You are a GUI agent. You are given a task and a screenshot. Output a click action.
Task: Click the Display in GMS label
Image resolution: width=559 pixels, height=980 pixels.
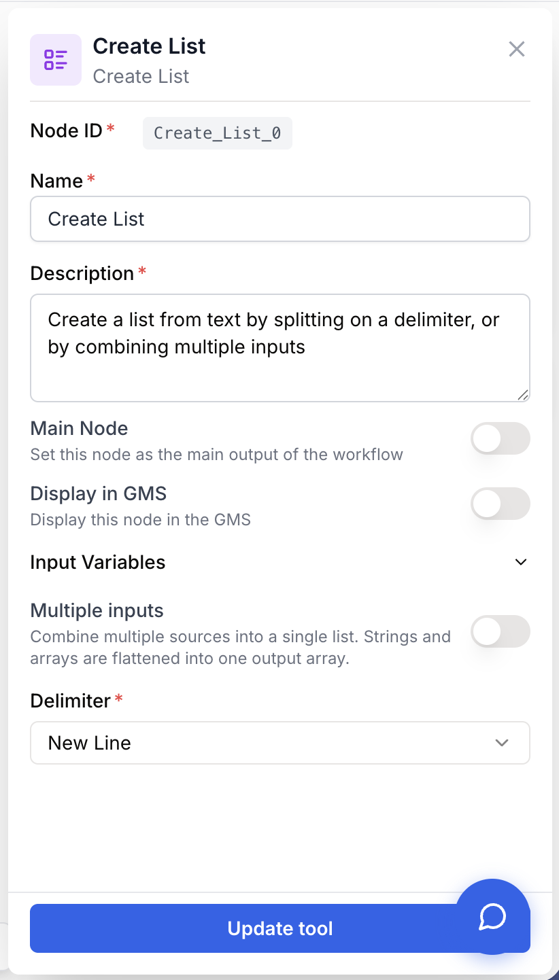click(99, 493)
